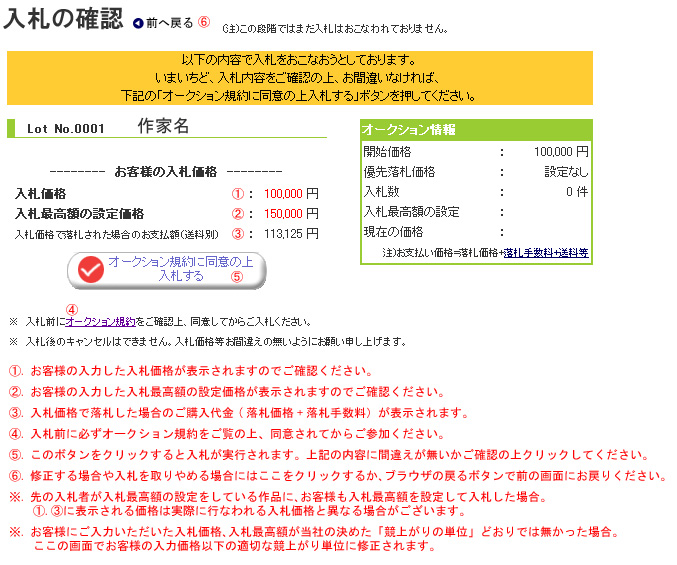
Task: Click circled ⑥ marker beside 前へ戻る
Action: pyautogui.click(x=204, y=23)
